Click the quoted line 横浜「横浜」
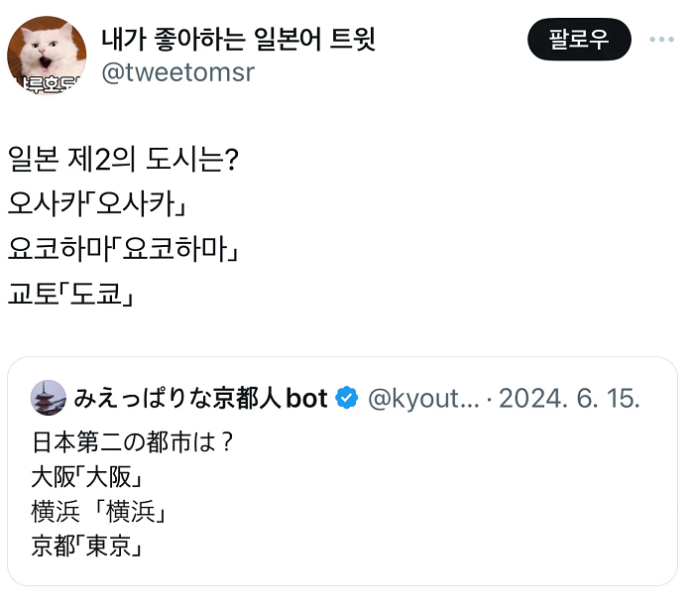This screenshot has height=616, width=694. pos(97,512)
